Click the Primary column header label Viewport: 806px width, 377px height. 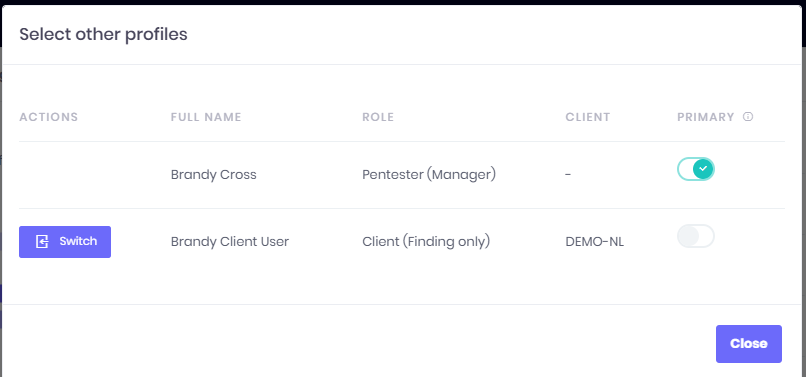706,117
